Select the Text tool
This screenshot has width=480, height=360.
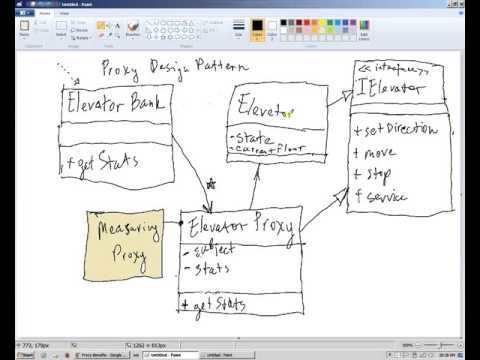[117, 25]
